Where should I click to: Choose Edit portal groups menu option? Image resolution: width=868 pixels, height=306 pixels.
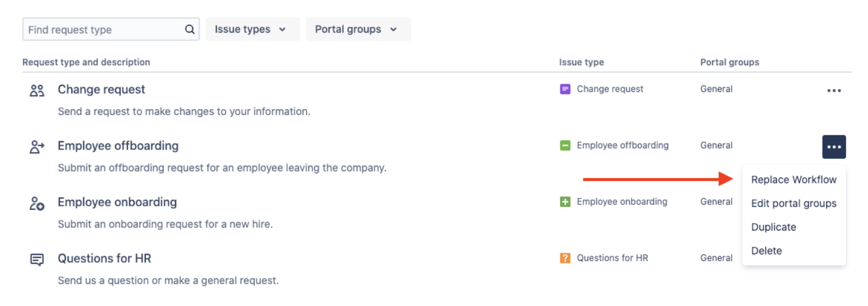pos(794,203)
